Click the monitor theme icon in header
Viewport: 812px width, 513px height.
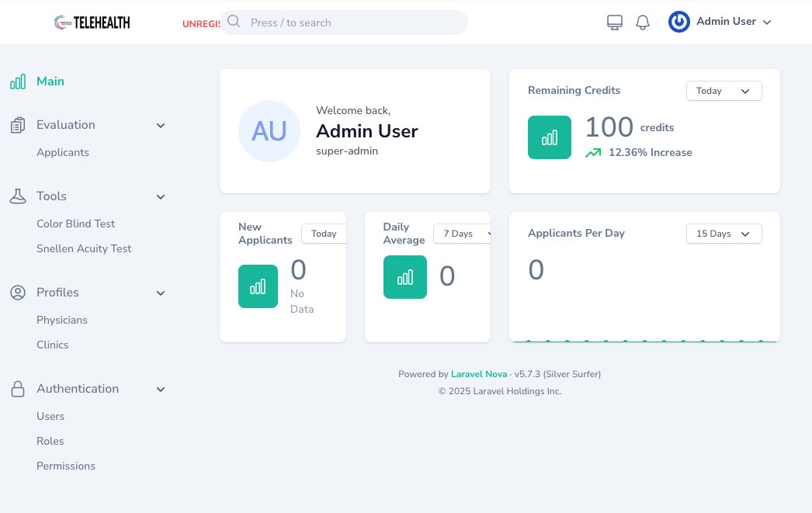[x=615, y=23]
